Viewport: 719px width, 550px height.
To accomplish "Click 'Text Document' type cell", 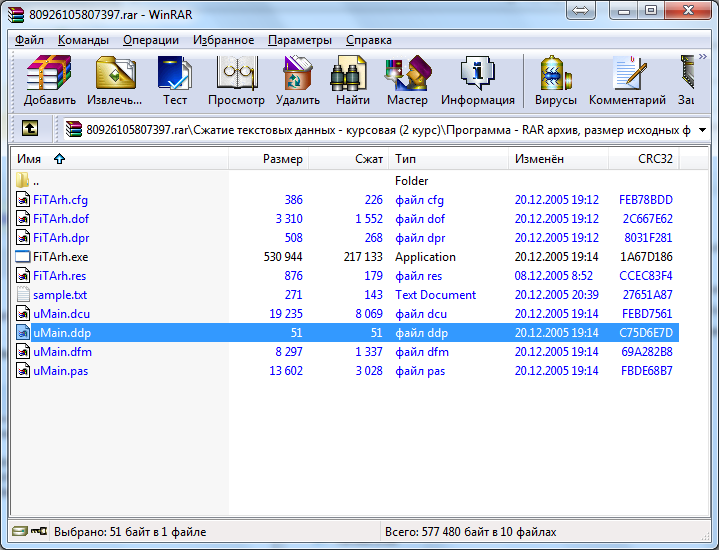I will click(436, 295).
